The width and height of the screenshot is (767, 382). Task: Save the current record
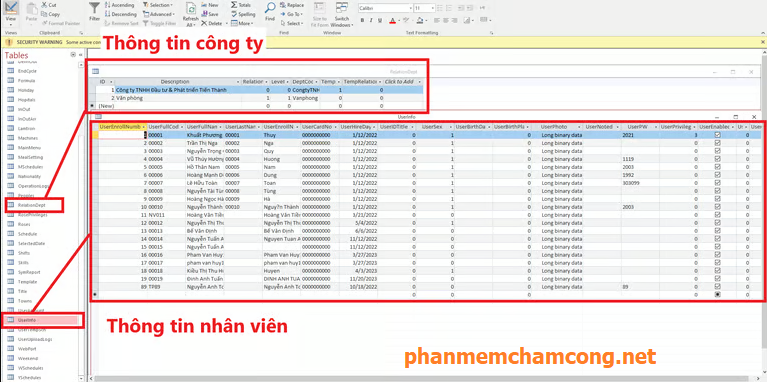[209, 14]
